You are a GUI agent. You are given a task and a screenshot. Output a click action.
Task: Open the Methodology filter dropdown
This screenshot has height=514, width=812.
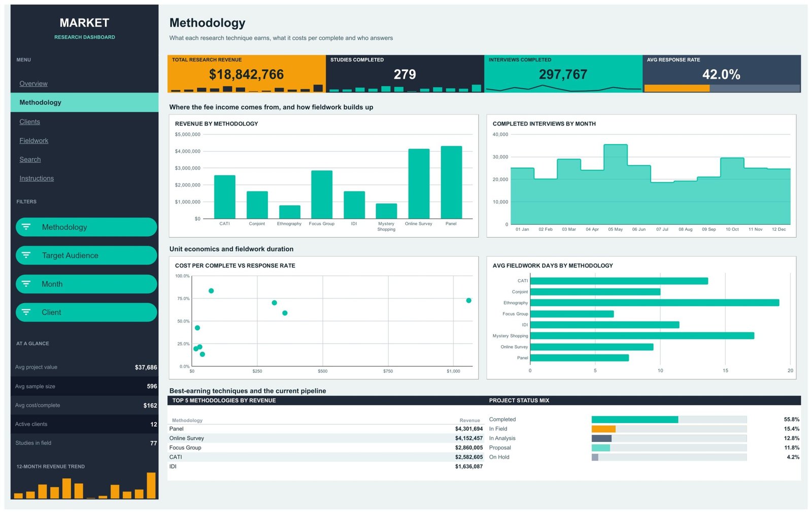pos(86,227)
